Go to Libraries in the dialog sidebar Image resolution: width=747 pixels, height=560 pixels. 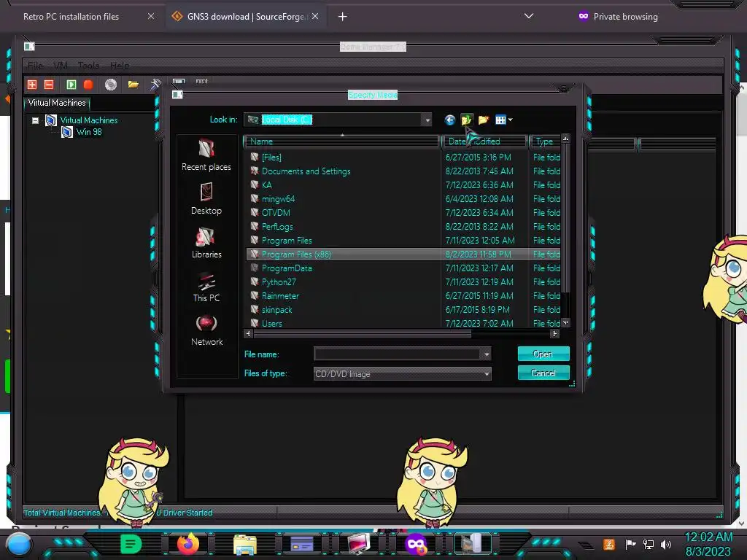[x=206, y=243]
